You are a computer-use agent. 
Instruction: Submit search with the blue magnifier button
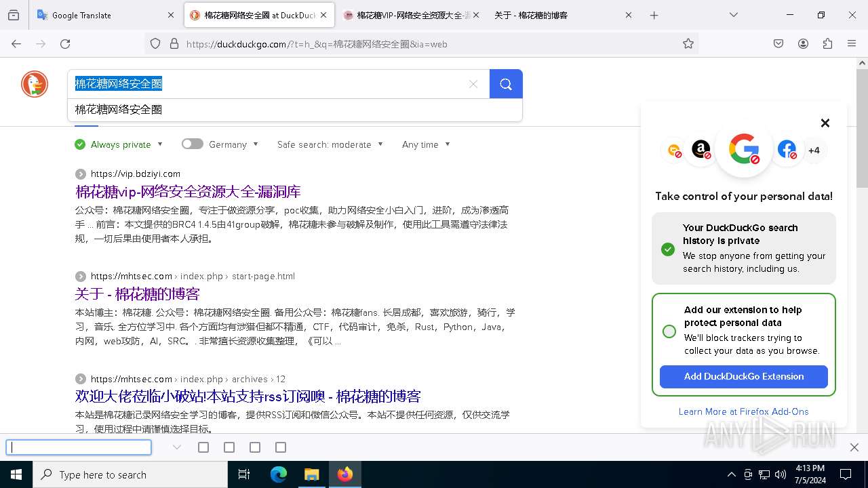click(x=506, y=84)
